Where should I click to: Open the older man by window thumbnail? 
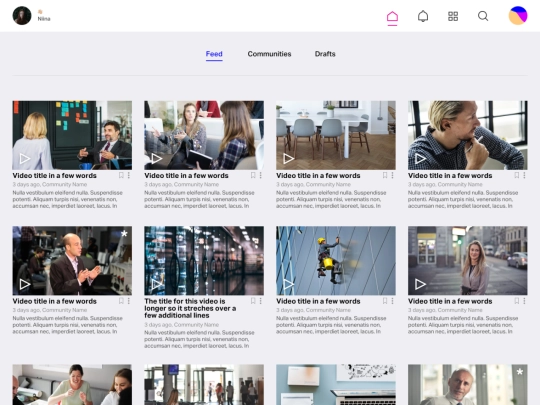[468, 385]
